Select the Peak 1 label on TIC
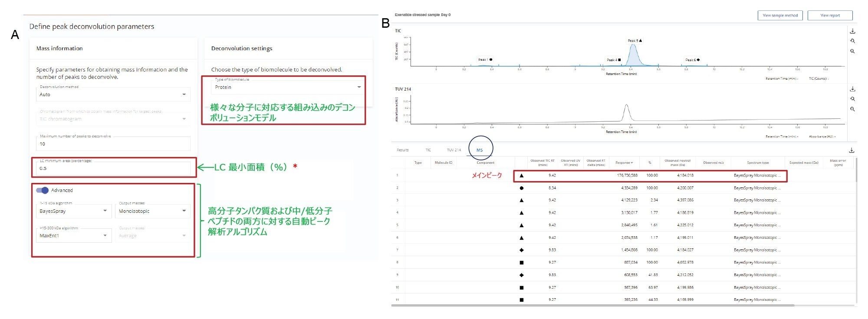This screenshot has width=868, height=319. (x=485, y=59)
